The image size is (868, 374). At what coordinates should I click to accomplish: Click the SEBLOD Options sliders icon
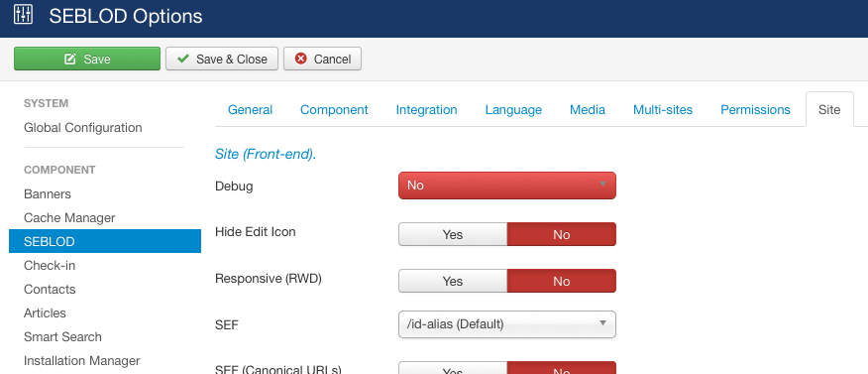coord(23,15)
